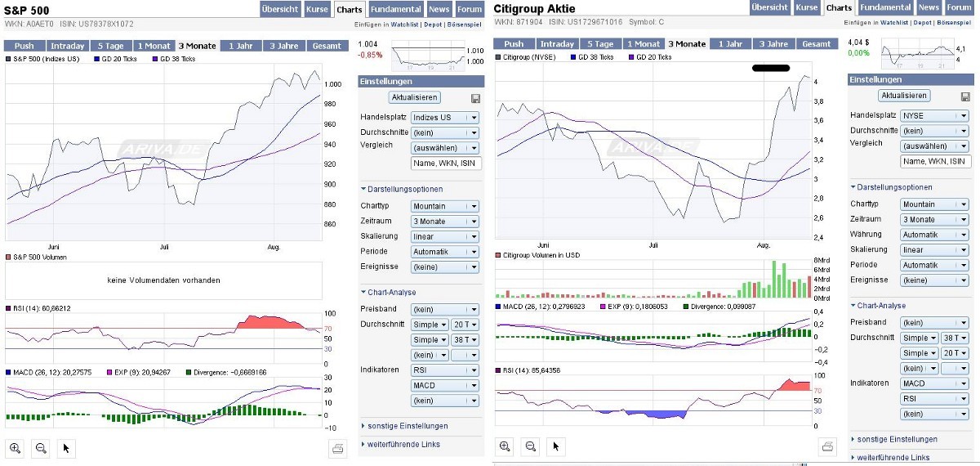Open Preisband dropdown in Citigroup panel
This screenshot has height=466, width=980.
pyautogui.click(x=934, y=322)
